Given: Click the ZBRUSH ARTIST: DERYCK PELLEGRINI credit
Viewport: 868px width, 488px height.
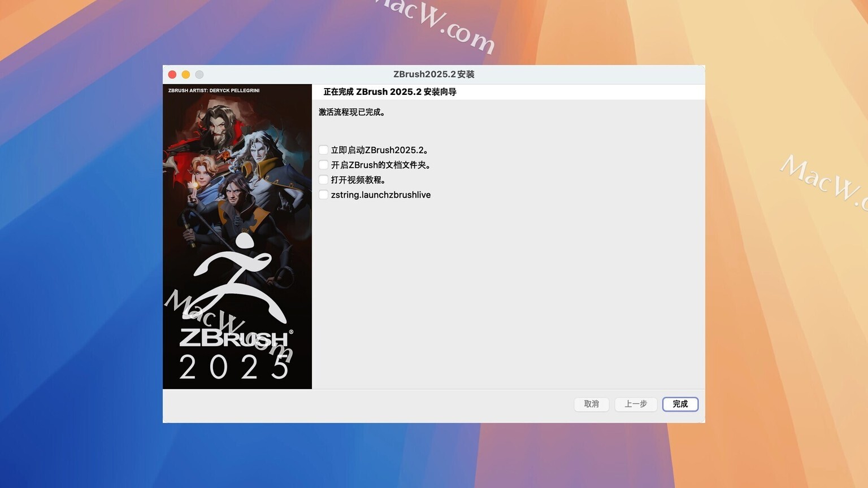Looking at the screenshot, I should click(214, 90).
